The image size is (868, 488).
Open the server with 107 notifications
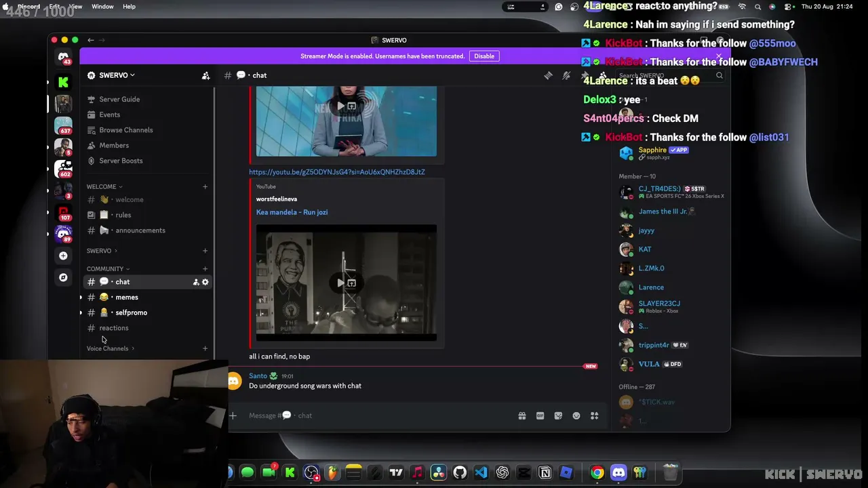click(63, 212)
